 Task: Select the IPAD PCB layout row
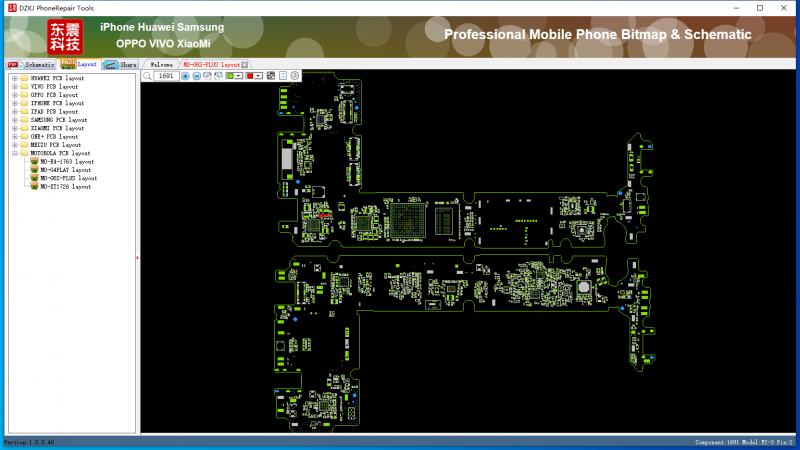coord(54,112)
